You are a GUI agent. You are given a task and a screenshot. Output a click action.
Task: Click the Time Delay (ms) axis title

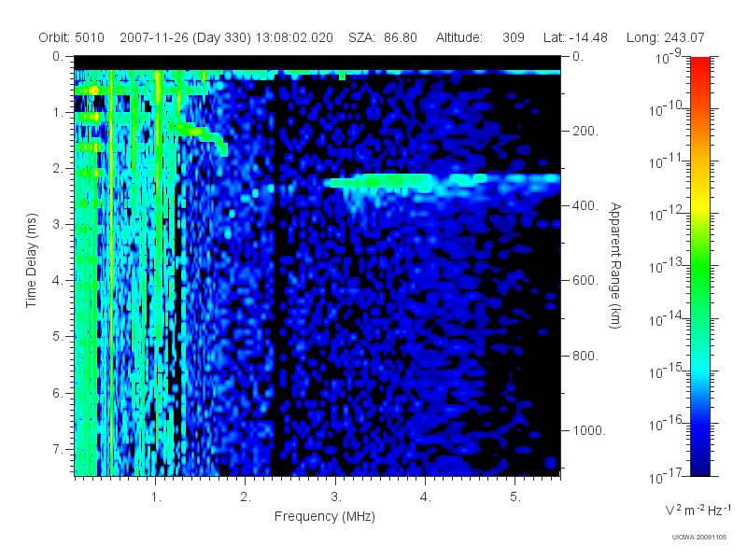[x=31, y=260]
